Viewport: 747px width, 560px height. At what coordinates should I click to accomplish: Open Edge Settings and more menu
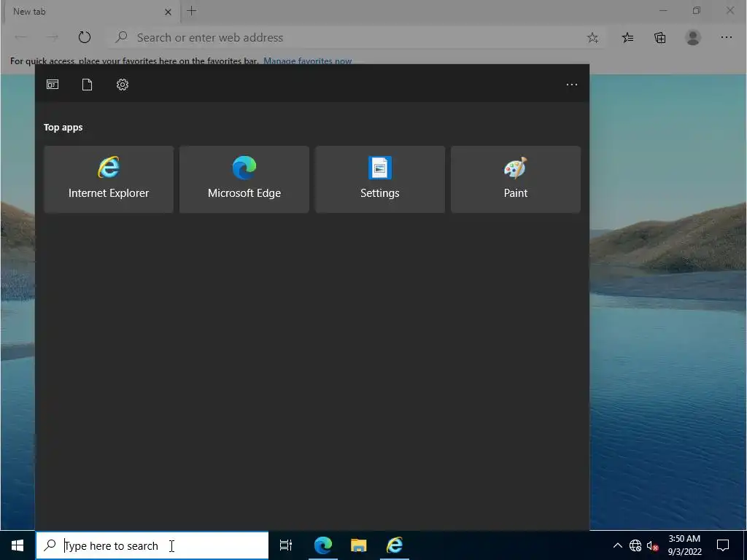pyautogui.click(x=726, y=38)
